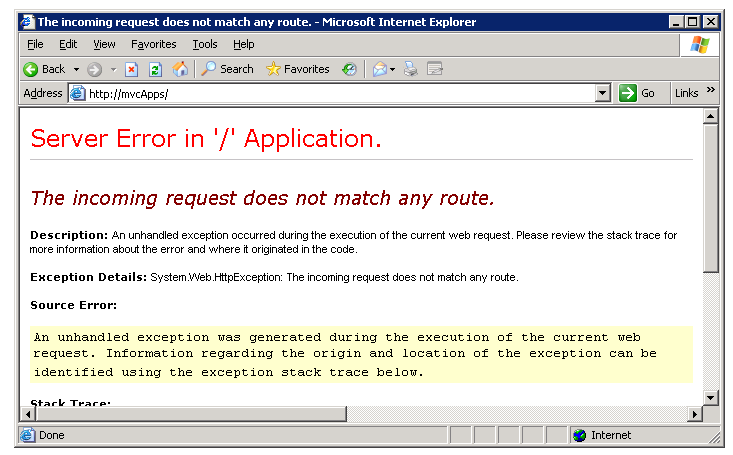Stop loading with the red X icon

131,70
